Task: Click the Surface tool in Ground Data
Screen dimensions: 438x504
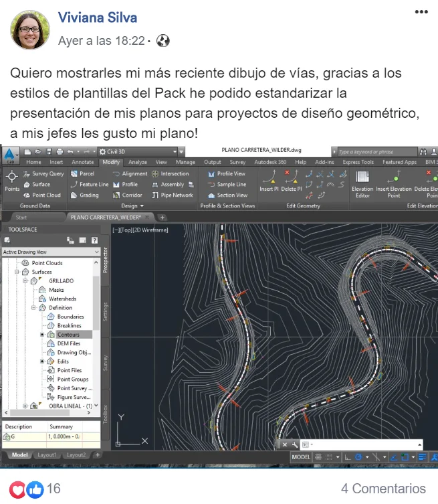Action: (x=37, y=185)
